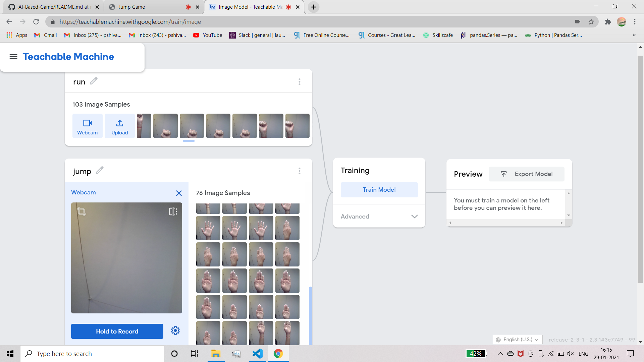Switch to the AI-Based-Game README tab
This screenshot has height=362, width=644.
[50, 7]
